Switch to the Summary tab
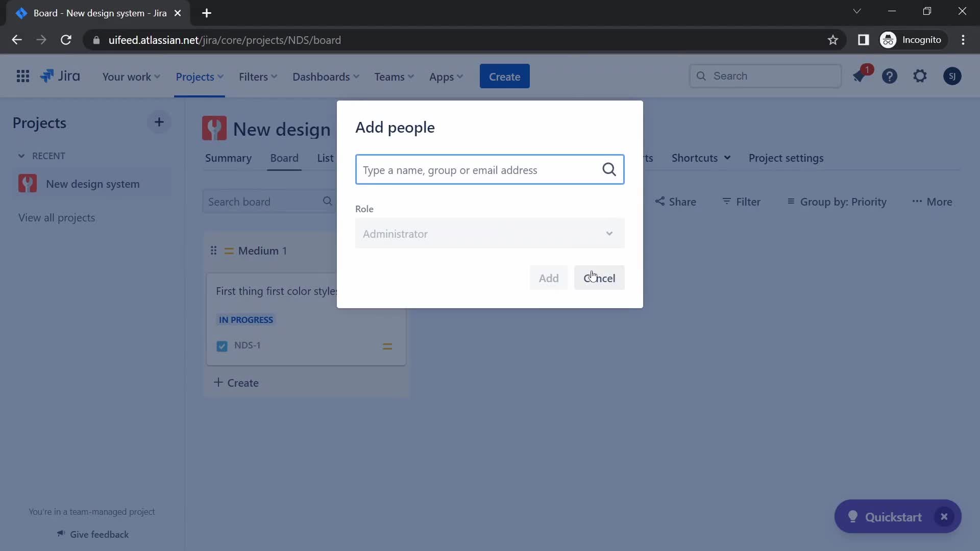This screenshot has width=980, height=551. [228, 158]
